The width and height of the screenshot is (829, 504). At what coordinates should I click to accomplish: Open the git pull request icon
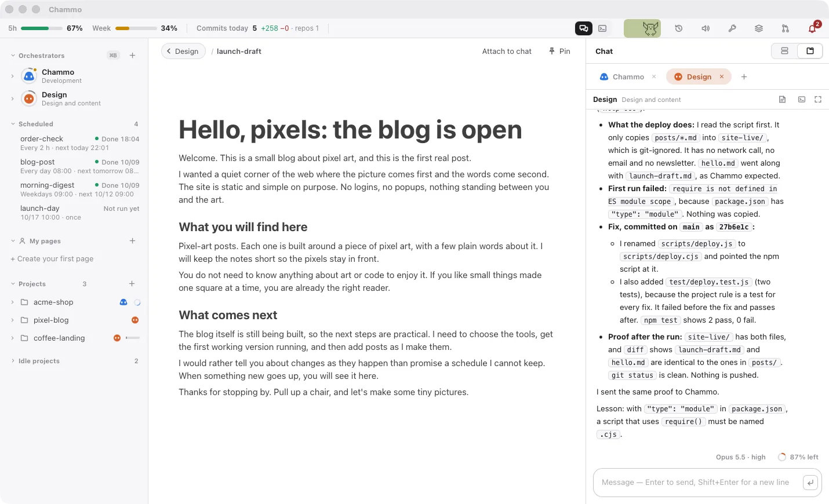(x=786, y=28)
